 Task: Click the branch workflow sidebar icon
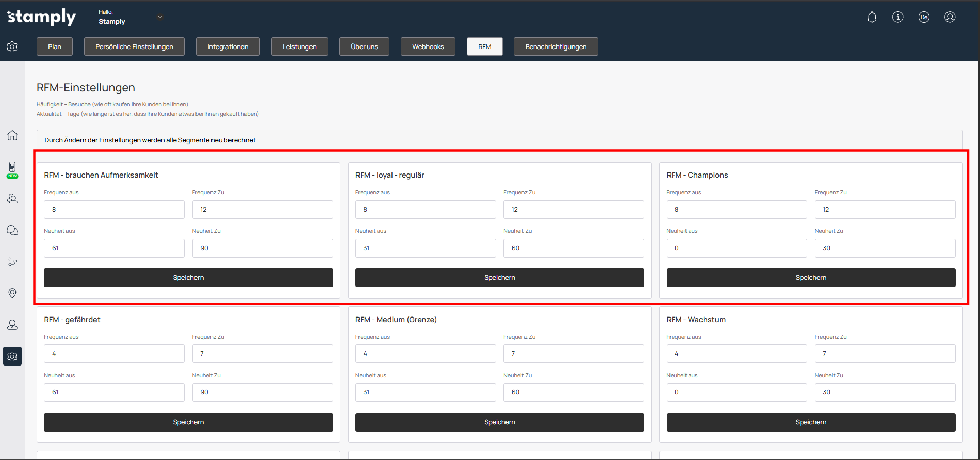tap(12, 262)
